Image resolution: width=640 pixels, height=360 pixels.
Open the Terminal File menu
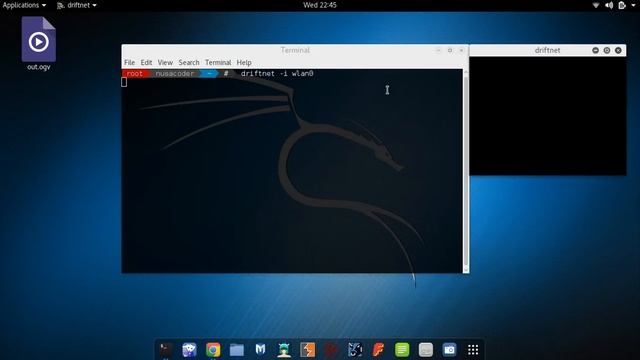(x=129, y=62)
